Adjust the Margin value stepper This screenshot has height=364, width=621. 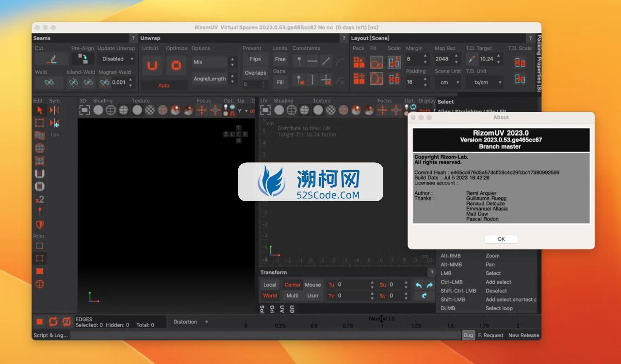tap(425, 59)
